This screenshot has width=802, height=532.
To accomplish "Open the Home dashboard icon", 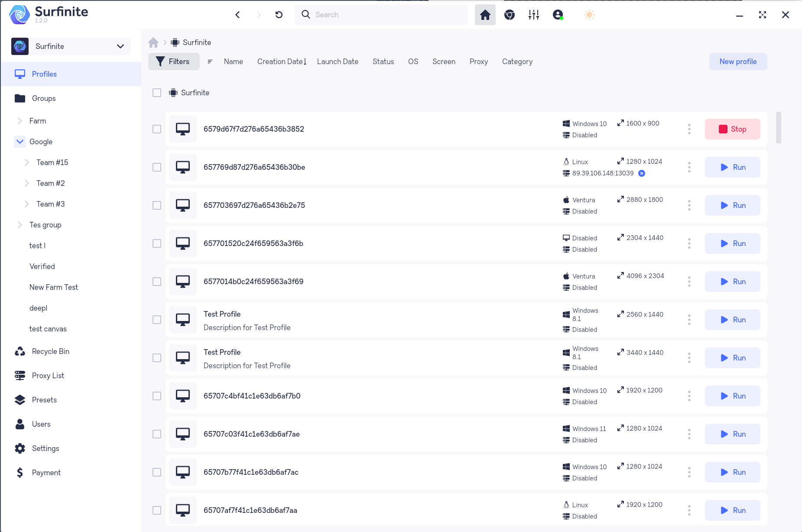I will (x=485, y=14).
